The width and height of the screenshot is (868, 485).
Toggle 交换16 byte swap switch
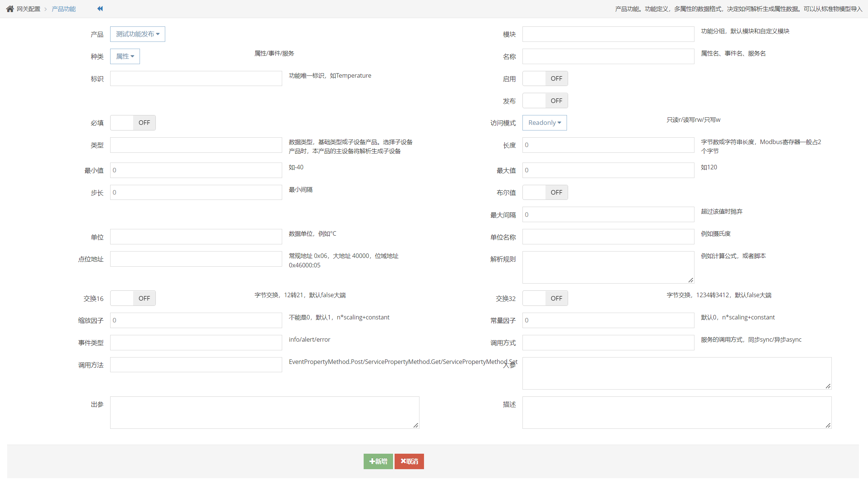coord(133,298)
